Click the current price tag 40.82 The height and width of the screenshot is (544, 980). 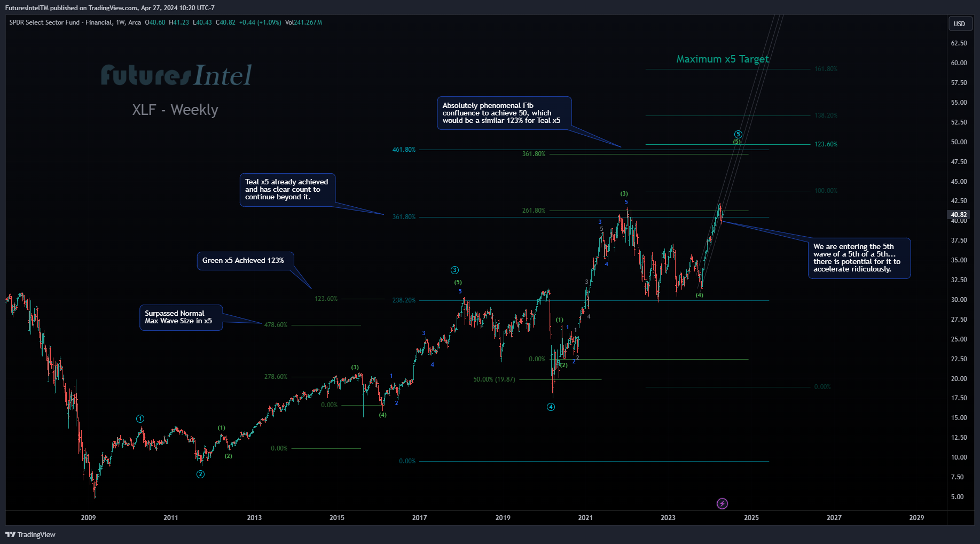pos(959,215)
